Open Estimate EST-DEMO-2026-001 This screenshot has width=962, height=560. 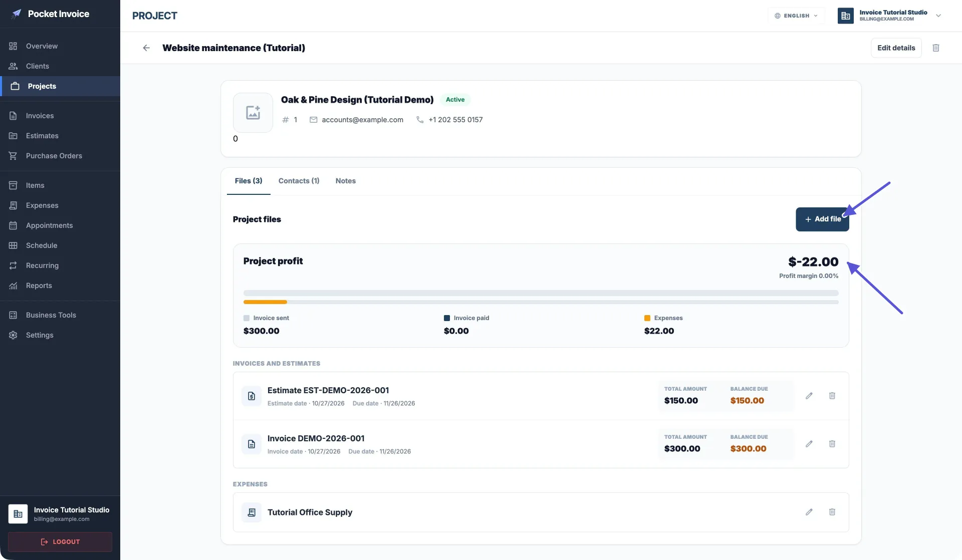coord(328,390)
